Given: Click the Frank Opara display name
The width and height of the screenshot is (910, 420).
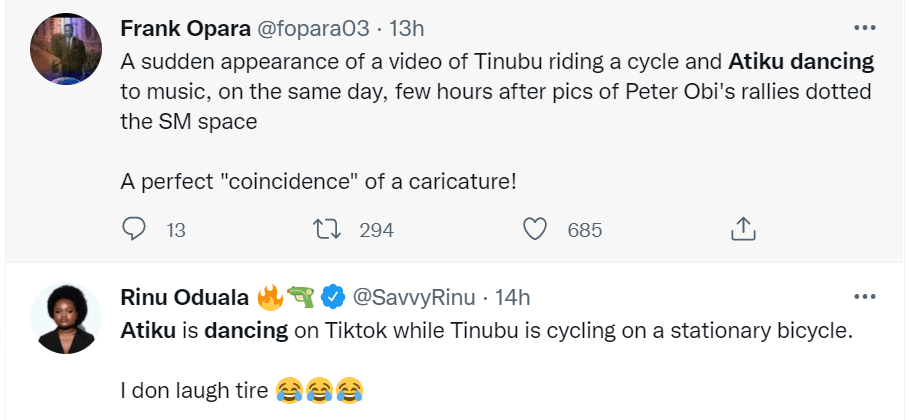Looking at the screenshot, I should (x=176, y=26).
